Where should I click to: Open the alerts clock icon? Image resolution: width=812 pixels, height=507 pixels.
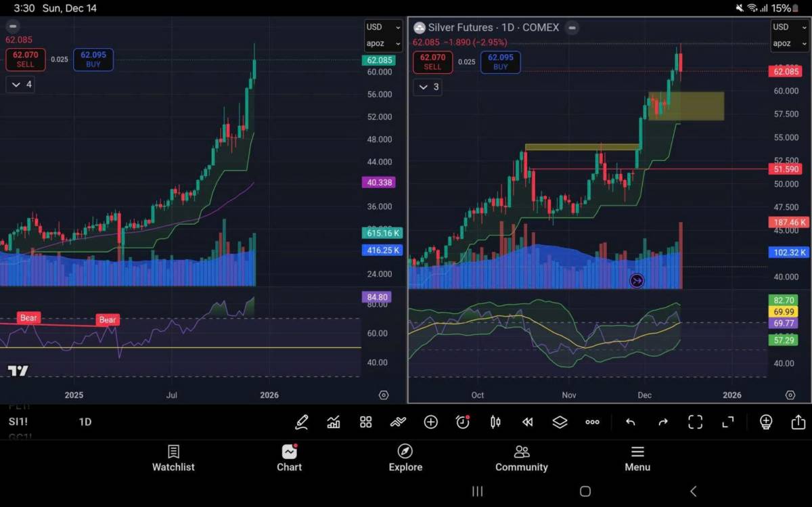(463, 422)
